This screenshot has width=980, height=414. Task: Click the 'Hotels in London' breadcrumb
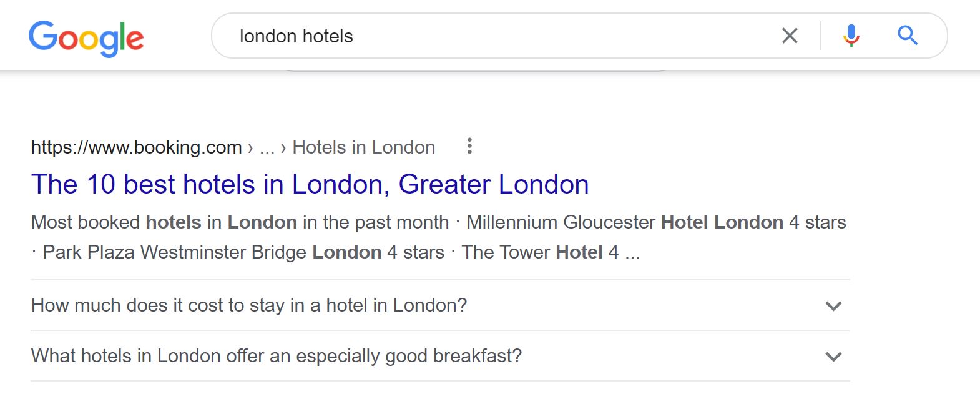[363, 147]
